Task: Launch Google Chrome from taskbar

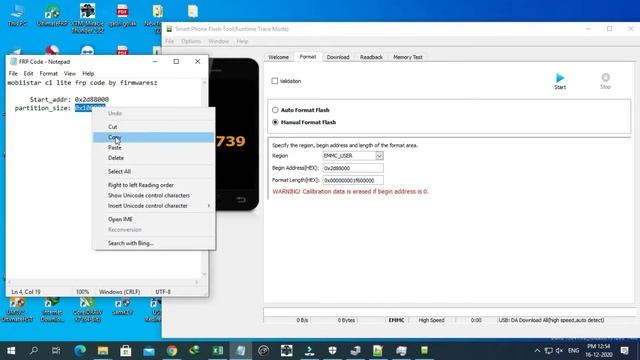Action: coord(172,350)
